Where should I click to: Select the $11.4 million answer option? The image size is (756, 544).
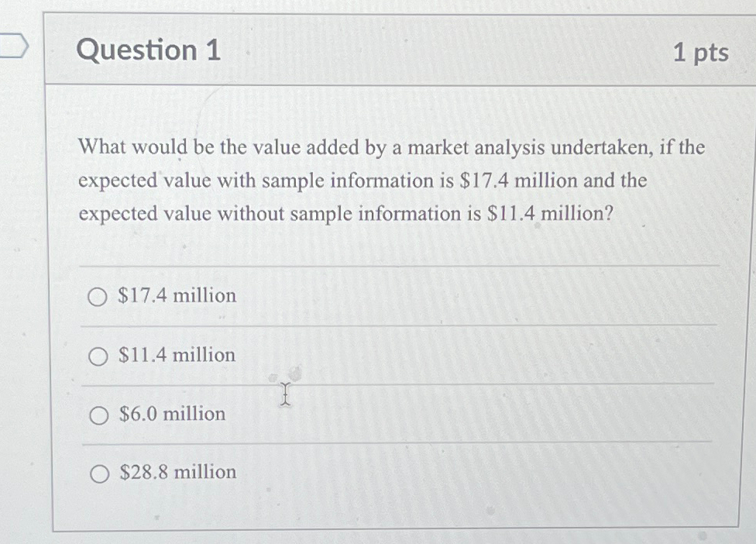[x=98, y=356]
